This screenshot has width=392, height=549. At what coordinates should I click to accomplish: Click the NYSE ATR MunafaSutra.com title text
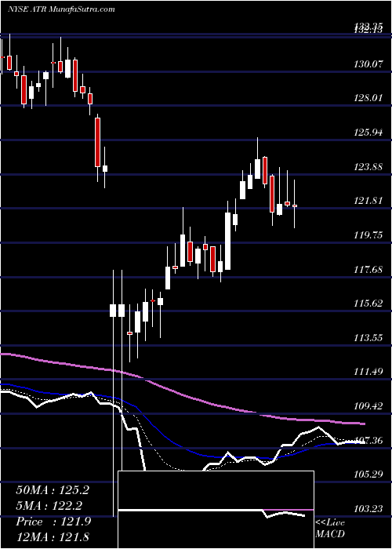(61, 9)
